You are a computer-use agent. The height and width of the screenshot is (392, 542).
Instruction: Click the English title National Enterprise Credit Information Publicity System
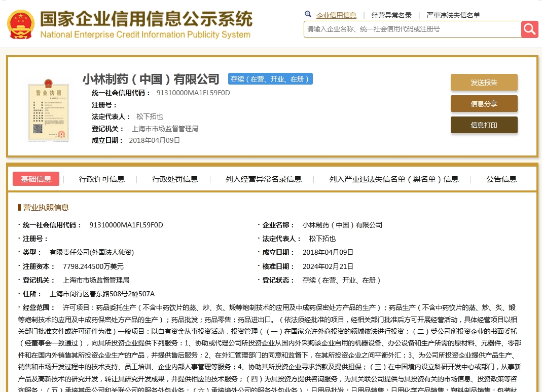[x=146, y=34]
